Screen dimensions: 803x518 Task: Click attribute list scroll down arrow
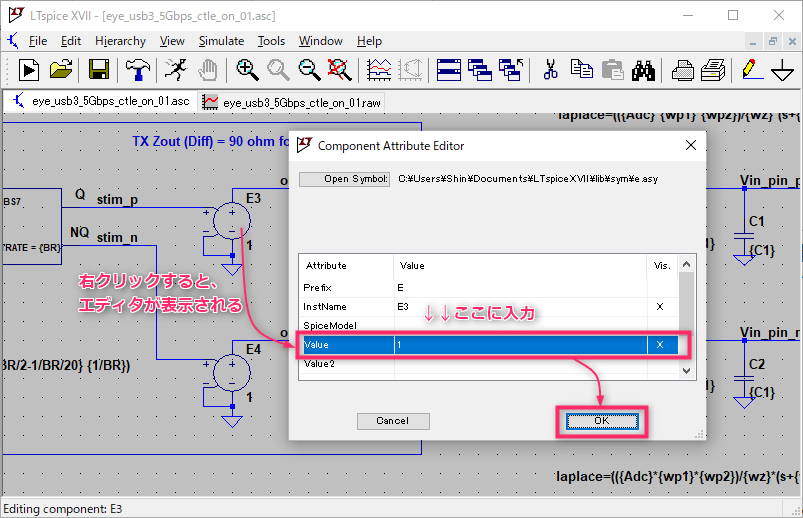point(687,370)
